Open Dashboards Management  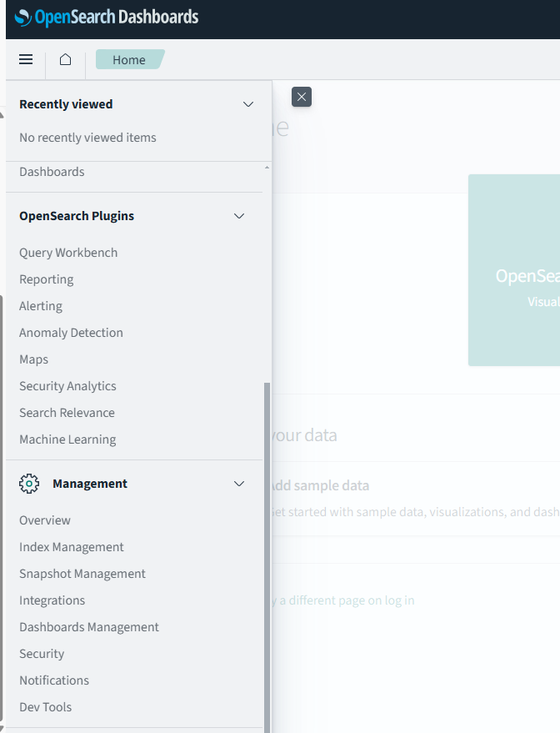pos(88,626)
